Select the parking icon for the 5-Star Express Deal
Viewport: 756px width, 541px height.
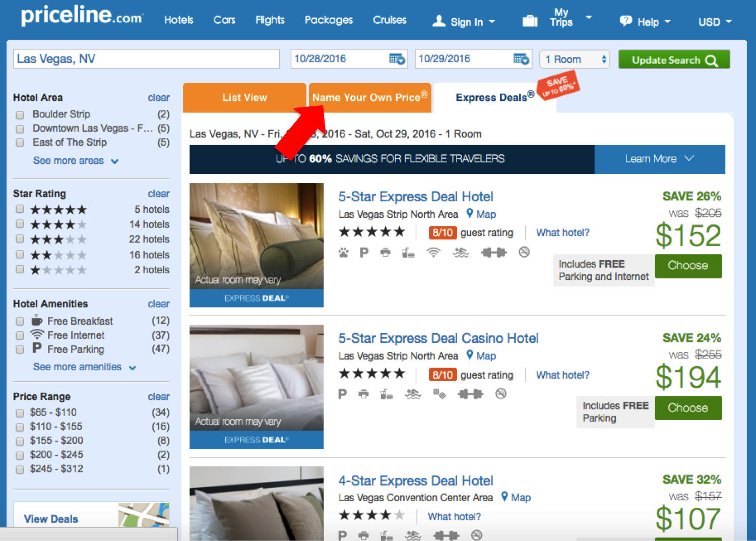pos(364,252)
